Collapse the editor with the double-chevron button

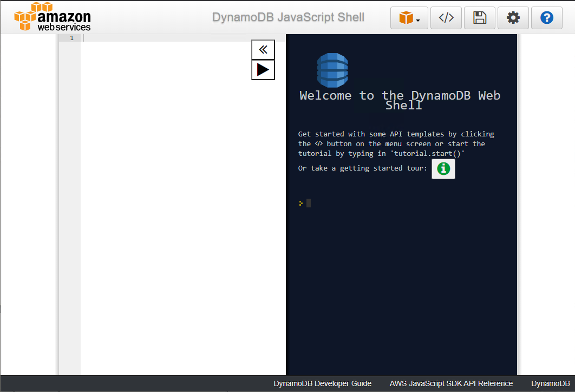[263, 49]
